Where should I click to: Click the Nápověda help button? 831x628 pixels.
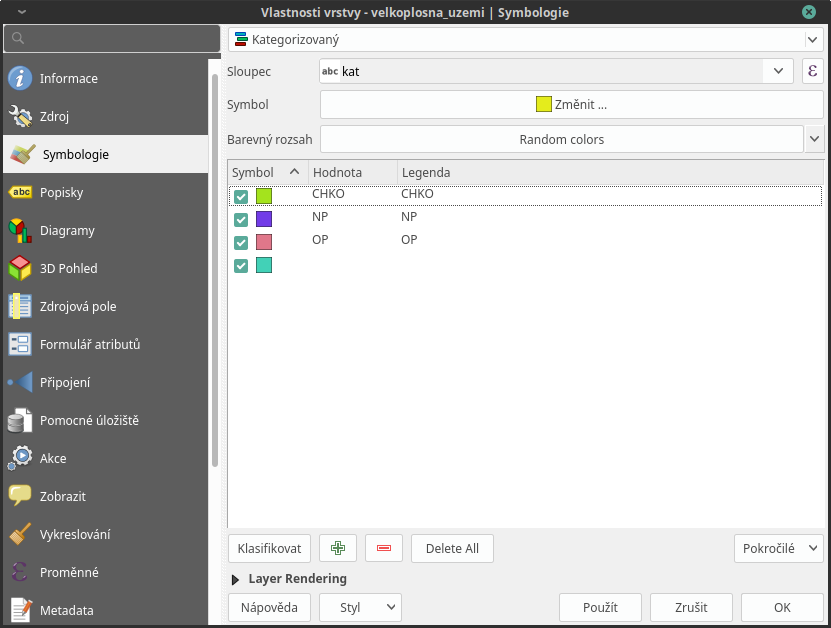coord(269,607)
